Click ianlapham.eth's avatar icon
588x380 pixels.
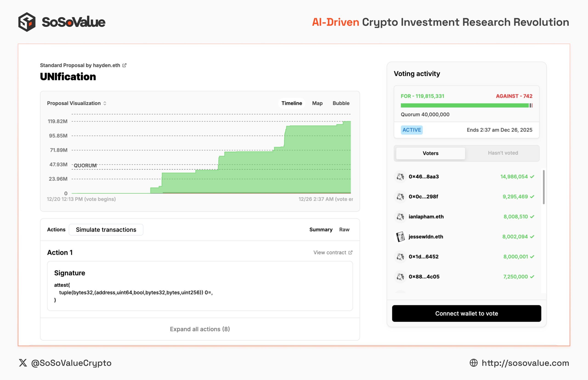[400, 217]
